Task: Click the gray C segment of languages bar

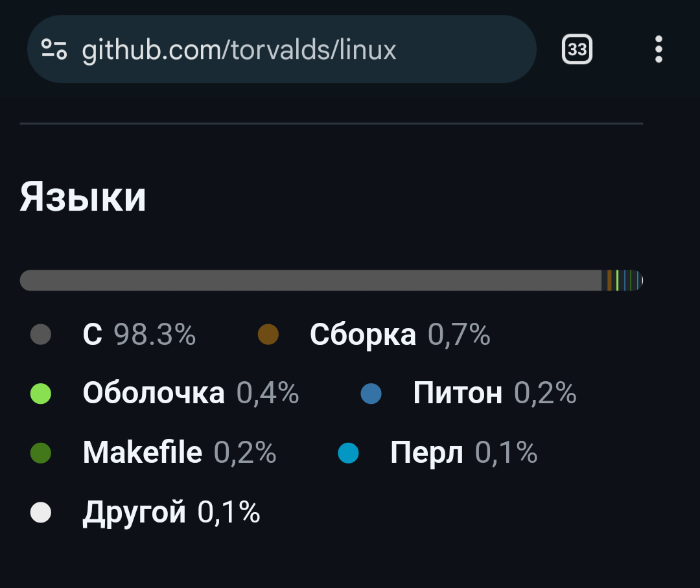Action: coord(311,280)
